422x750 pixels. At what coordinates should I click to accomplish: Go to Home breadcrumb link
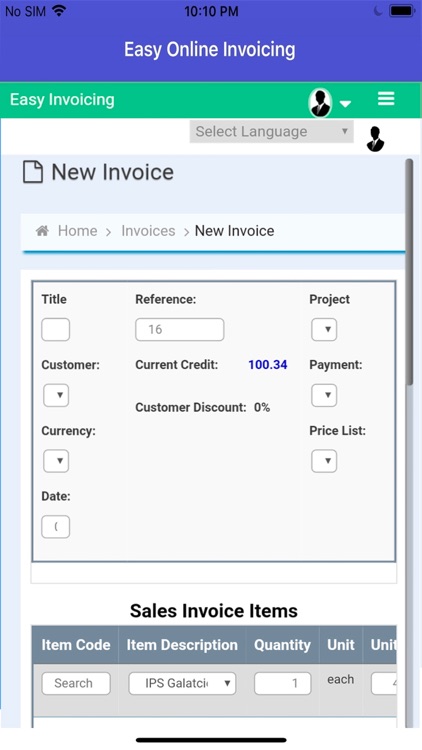(78, 231)
